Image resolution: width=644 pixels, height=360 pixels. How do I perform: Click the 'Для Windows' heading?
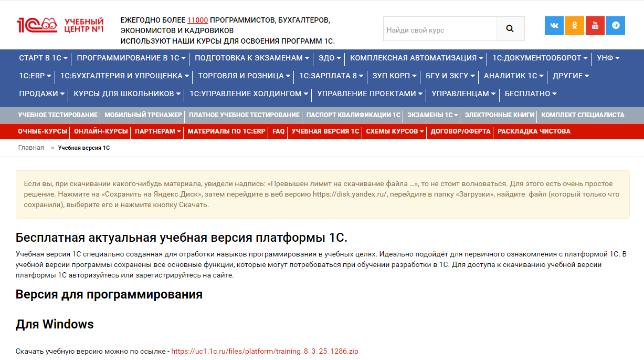tap(55, 324)
